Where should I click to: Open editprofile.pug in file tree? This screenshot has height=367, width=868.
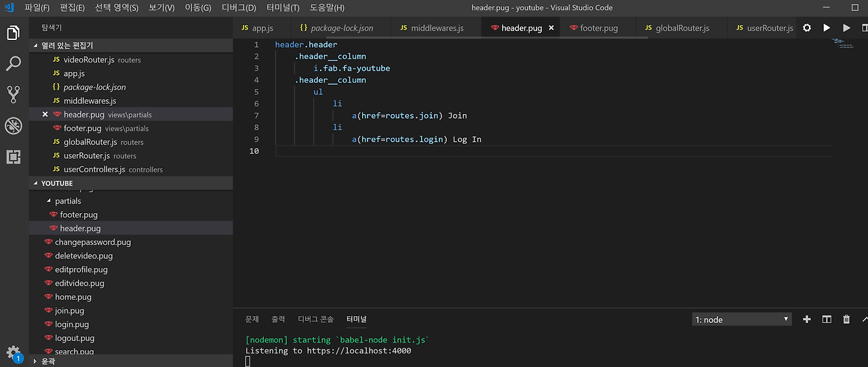tap(132, 269)
